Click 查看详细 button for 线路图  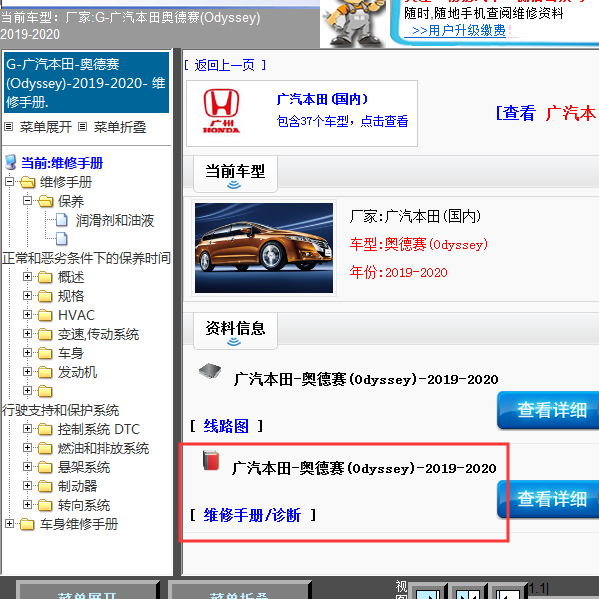pyautogui.click(x=548, y=410)
